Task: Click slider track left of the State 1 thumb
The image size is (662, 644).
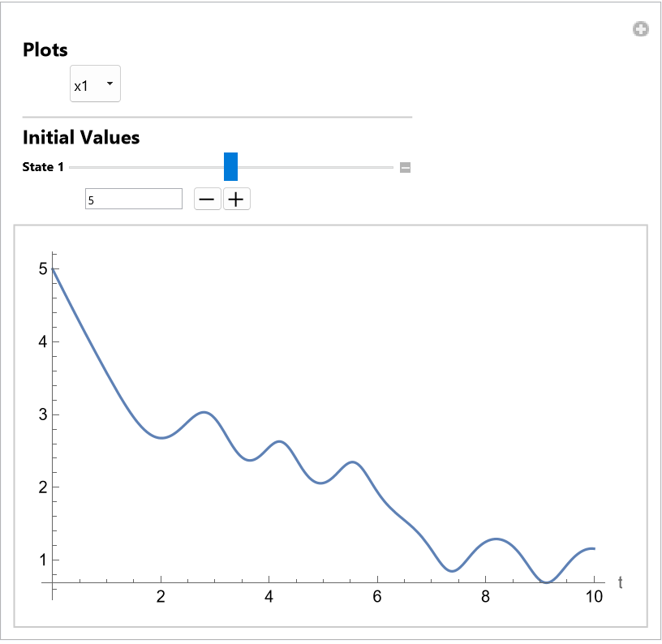Action: pyautogui.click(x=146, y=168)
